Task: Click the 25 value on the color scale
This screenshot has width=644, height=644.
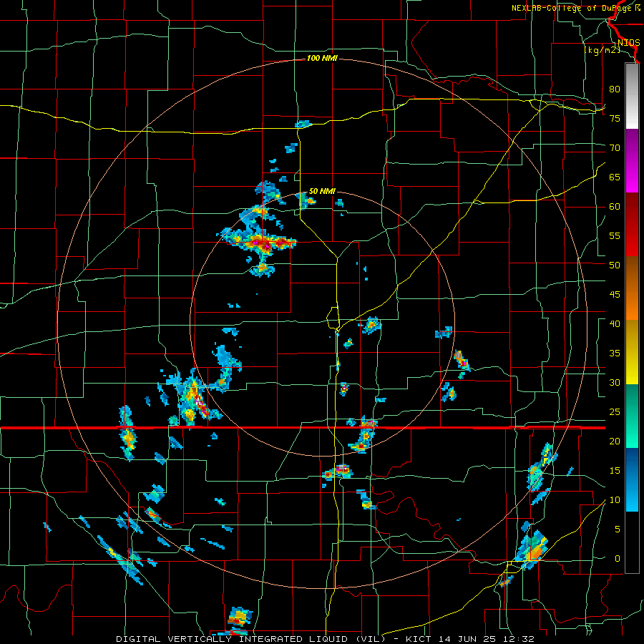Action: coord(615,411)
